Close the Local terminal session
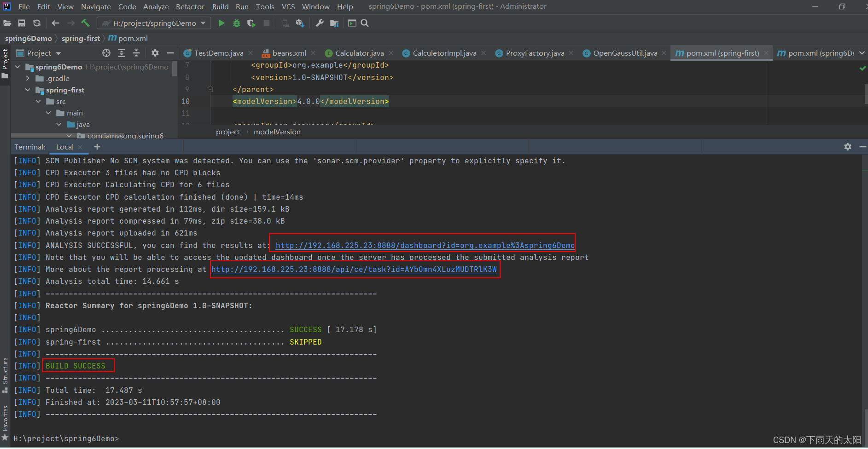 click(81, 147)
